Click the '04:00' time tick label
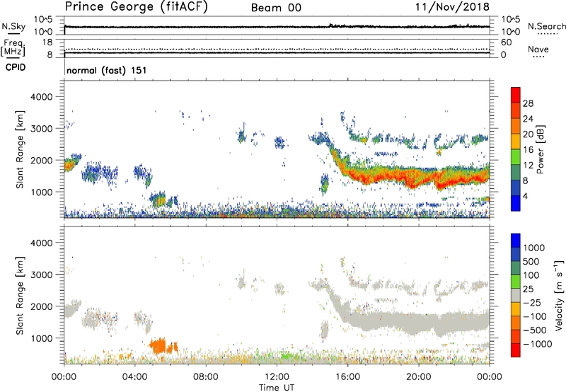This screenshot has width=566, height=392. coord(135,377)
